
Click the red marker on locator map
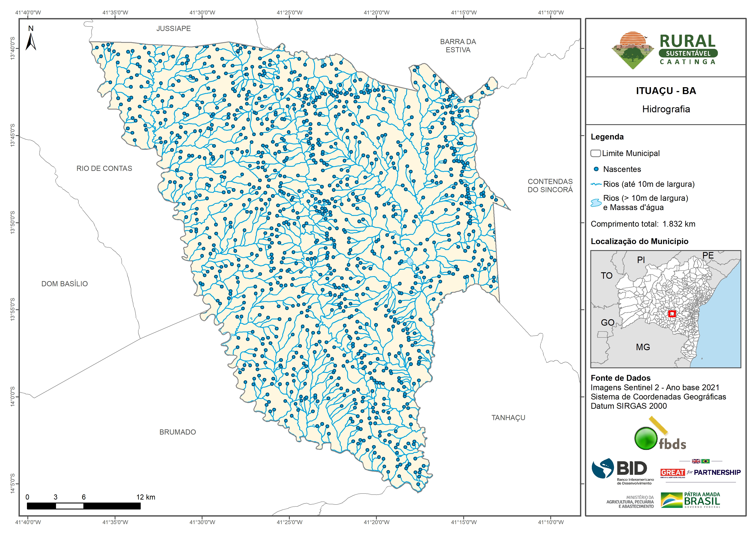click(672, 314)
